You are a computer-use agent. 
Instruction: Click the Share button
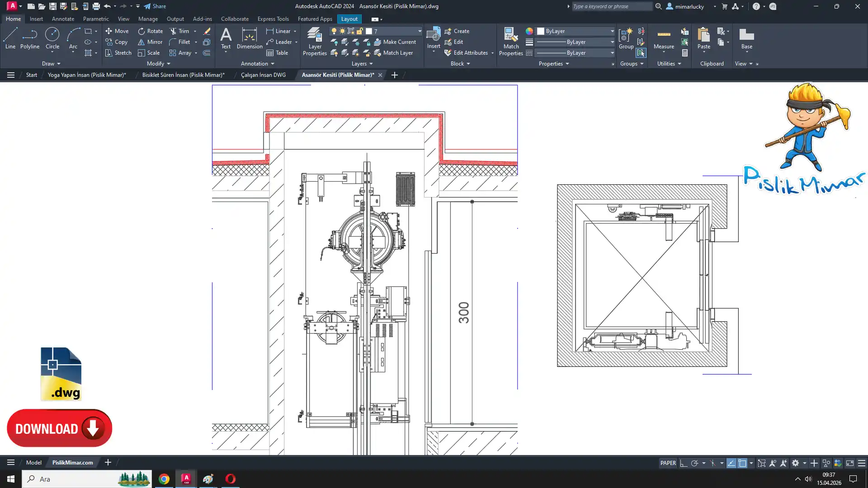click(155, 6)
